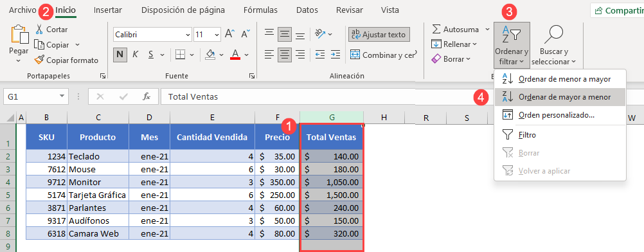Click cell with SKU 9712

point(46,182)
